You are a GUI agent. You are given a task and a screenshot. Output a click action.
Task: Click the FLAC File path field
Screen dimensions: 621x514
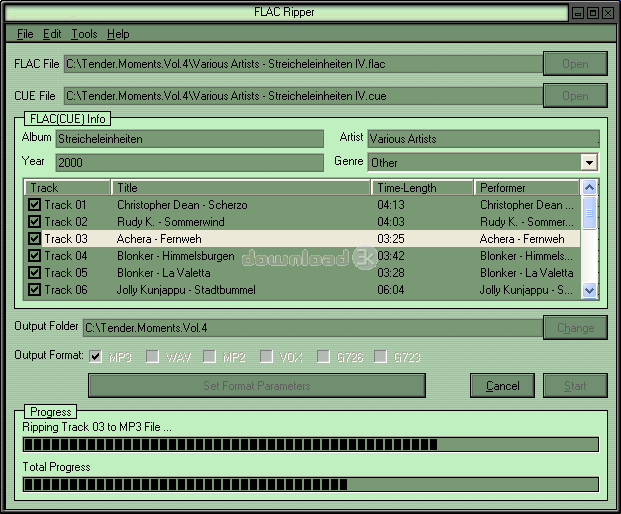(303, 64)
